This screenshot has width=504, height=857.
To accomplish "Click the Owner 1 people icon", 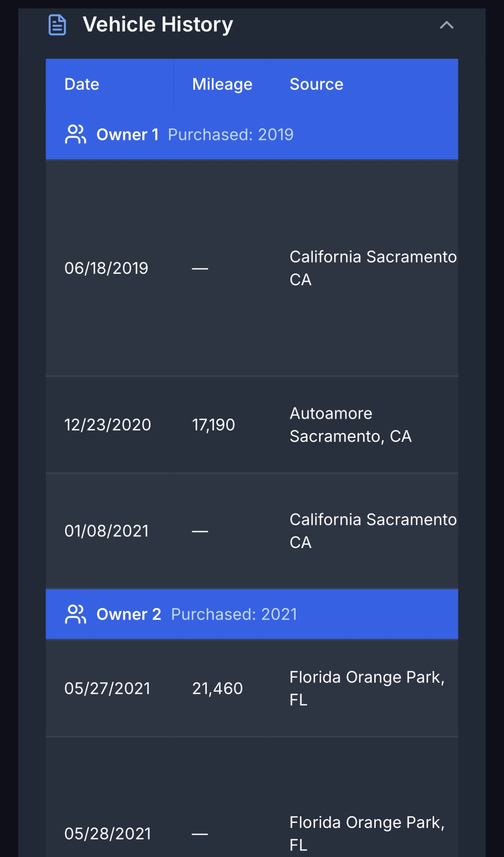I will point(75,134).
